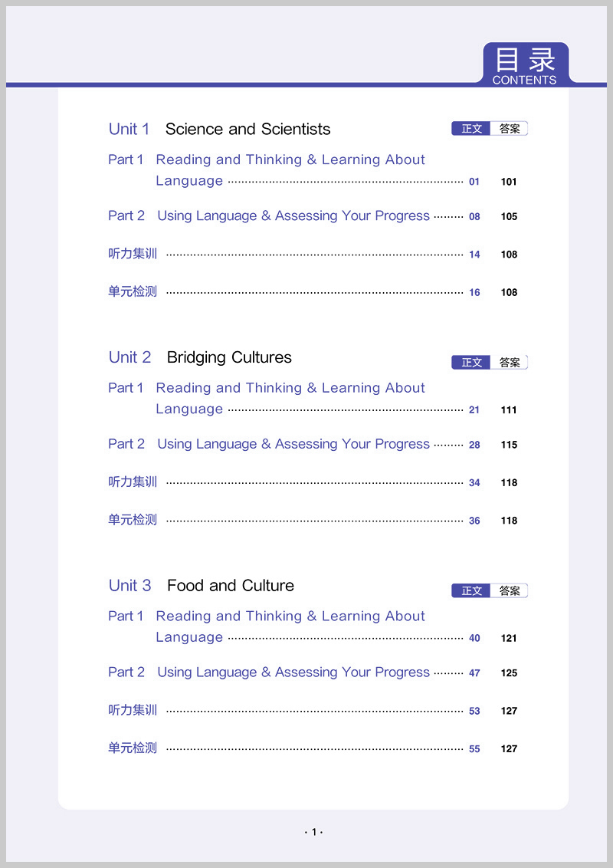Screen dimensions: 613x868
Task: Click answer page 108 in the Unit 1 听力集训 row
Action: (509, 255)
